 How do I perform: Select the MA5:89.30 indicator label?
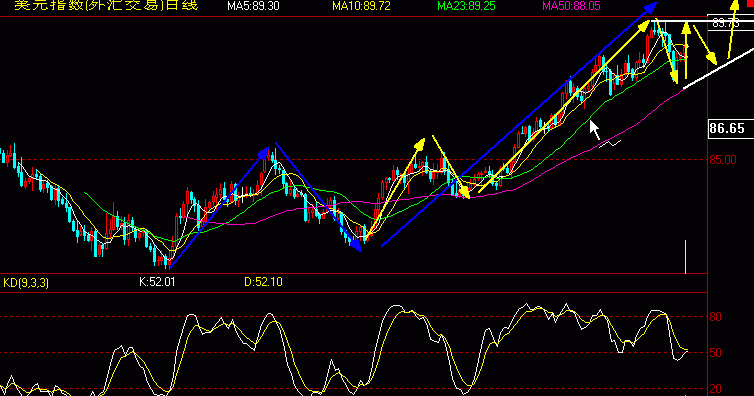253,6
